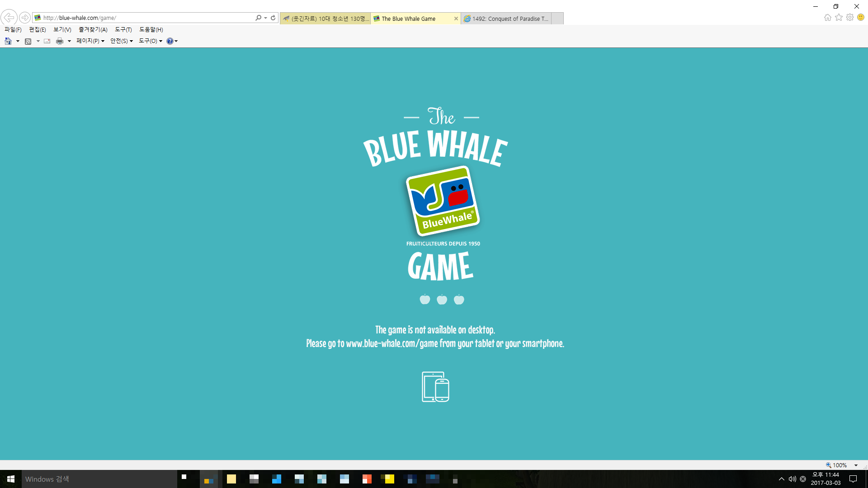The width and height of the screenshot is (868, 488).
Task: Open the zoom level dropdown arrow
Action: 856,465
